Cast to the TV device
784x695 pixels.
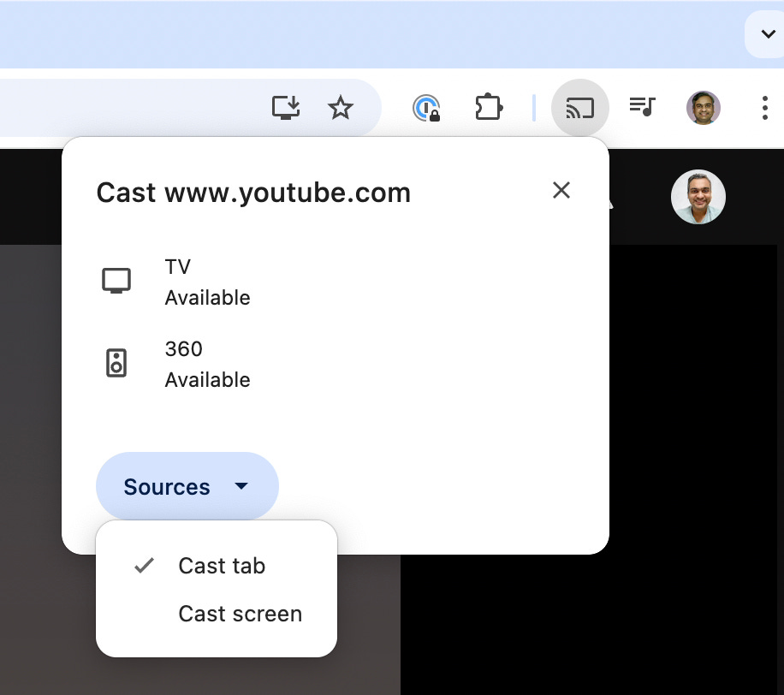(335, 282)
